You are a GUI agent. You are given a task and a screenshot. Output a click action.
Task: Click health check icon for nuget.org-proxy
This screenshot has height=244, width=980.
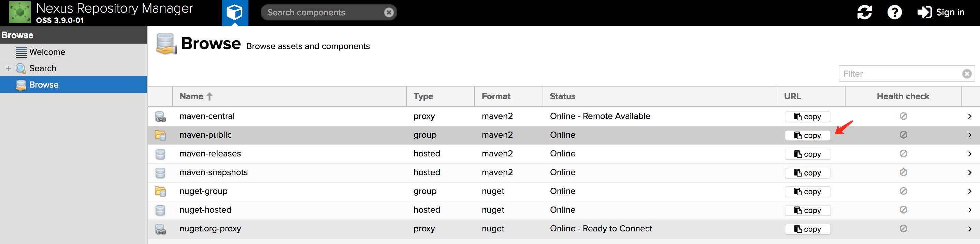[903, 228]
